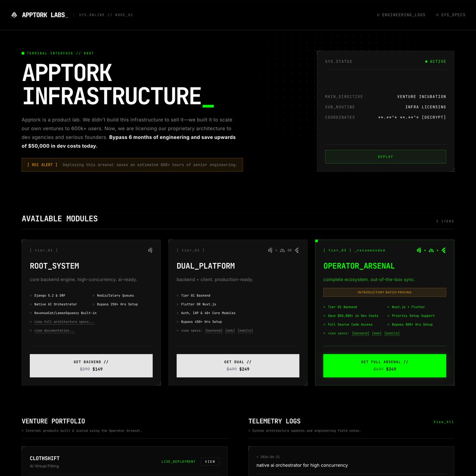
Task: Click the DEPLOY button in SYS.STATUS panel
Action: [386, 157]
